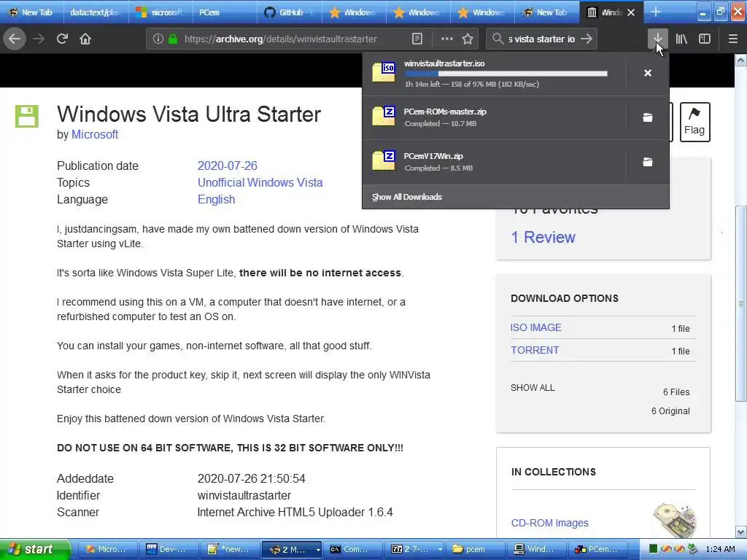Click the 2020-07-26 publication date link

[228, 166]
